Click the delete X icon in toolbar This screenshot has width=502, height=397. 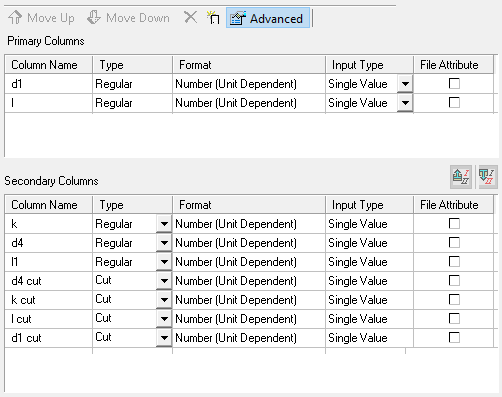[190, 17]
